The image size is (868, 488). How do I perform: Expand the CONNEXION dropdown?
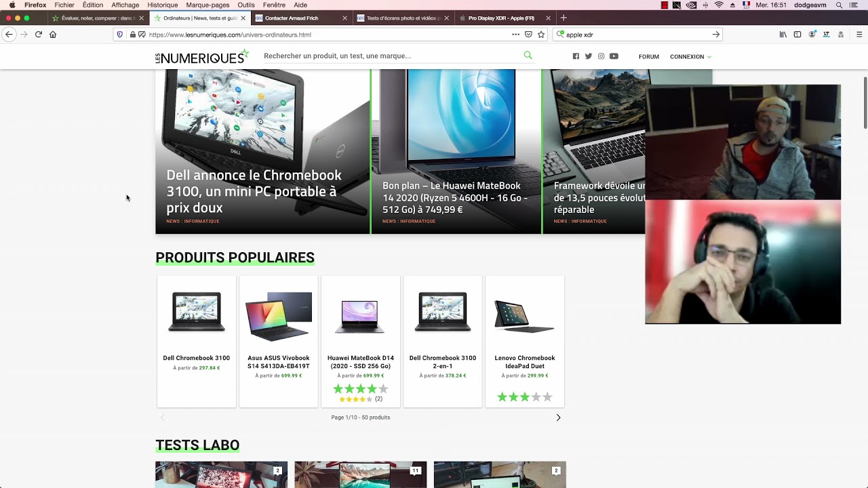pyautogui.click(x=690, y=57)
